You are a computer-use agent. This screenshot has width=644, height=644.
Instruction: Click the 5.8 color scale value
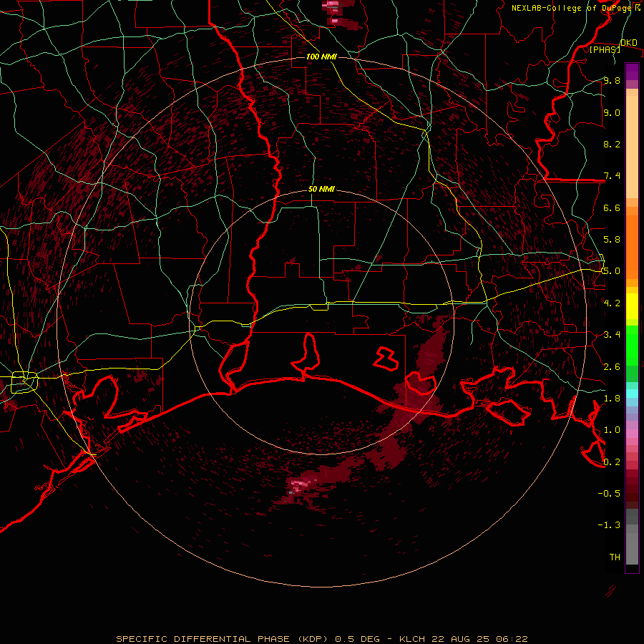point(612,240)
